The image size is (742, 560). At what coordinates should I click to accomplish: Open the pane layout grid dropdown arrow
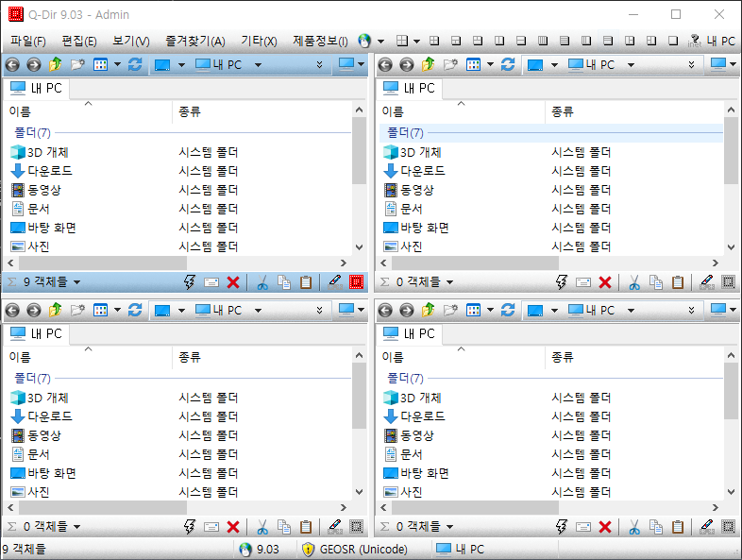tap(417, 42)
